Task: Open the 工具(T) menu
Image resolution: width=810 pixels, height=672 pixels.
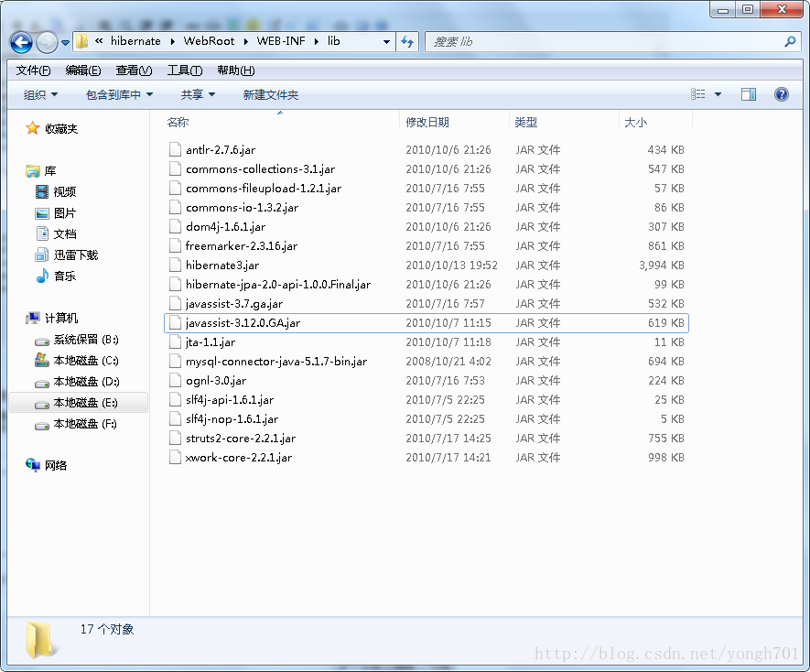Action: coord(184,70)
